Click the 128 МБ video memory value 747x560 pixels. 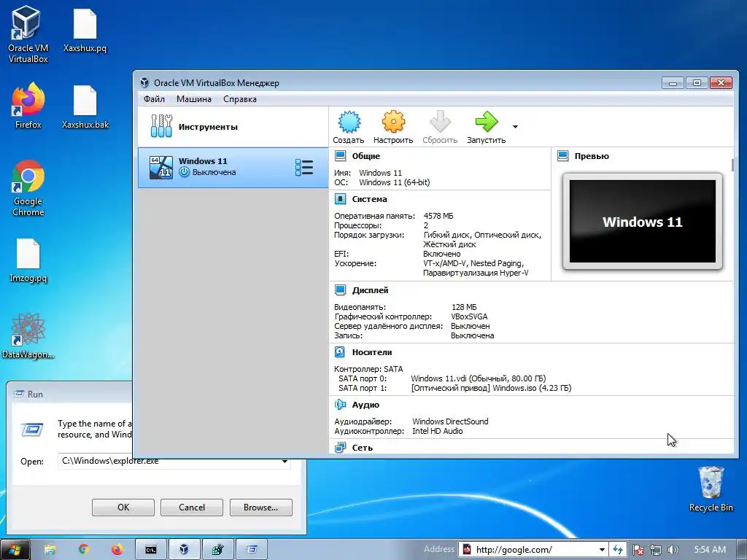point(464,307)
